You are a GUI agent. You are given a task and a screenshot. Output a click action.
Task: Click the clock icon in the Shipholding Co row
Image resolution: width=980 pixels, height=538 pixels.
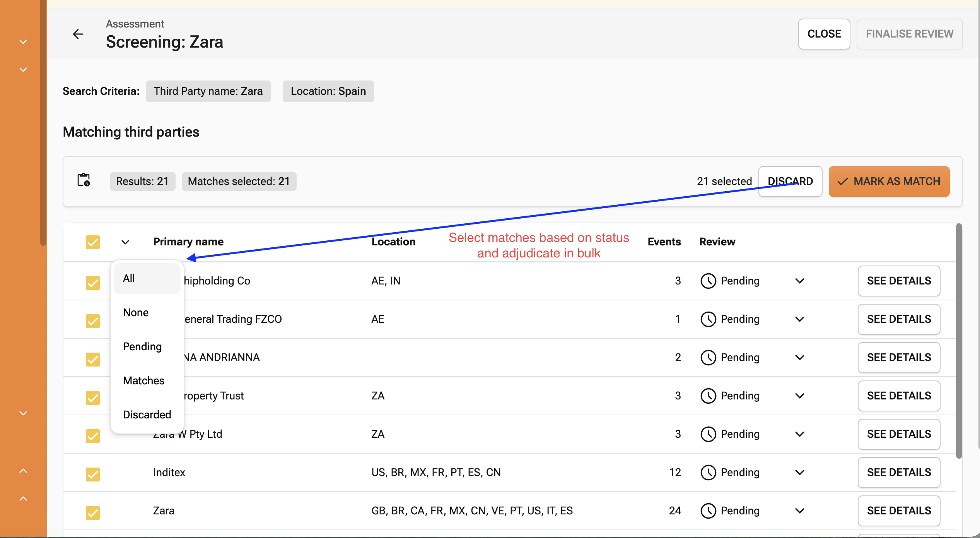tap(708, 281)
